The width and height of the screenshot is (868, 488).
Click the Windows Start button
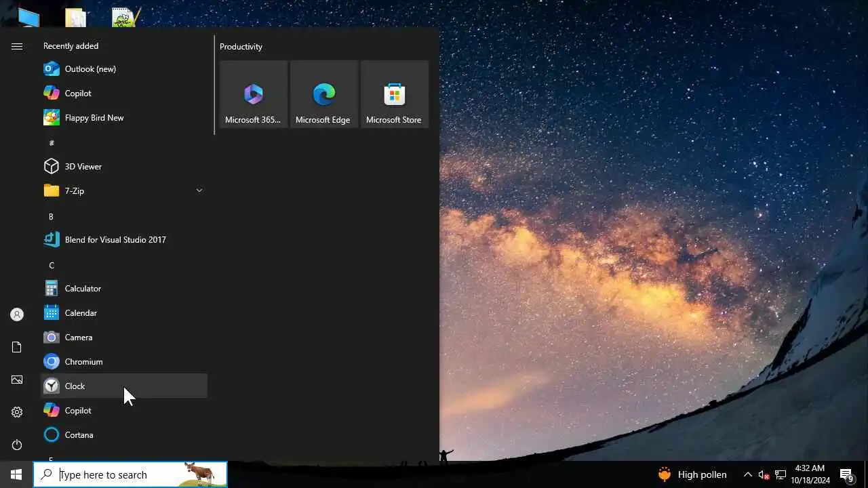[16, 474]
